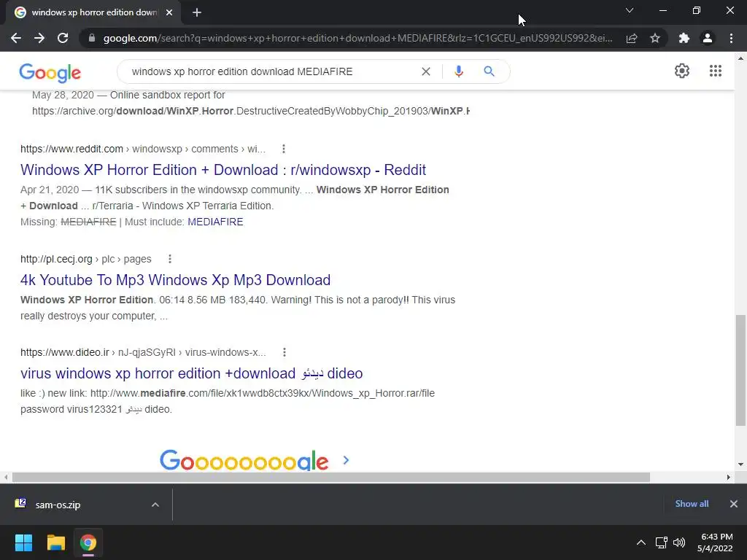
Task: View site information via the lock icon
Action: click(x=92, y=38)
